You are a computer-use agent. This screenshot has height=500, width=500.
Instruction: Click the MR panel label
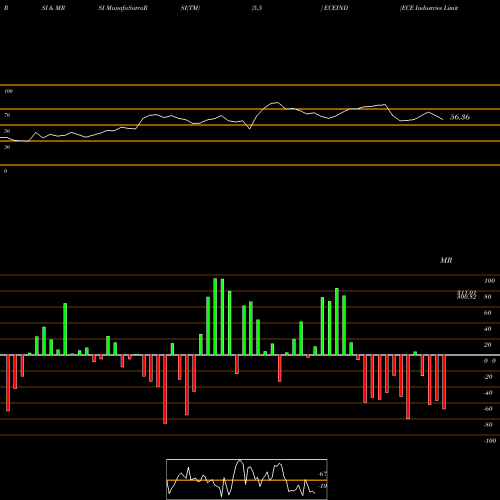446,260
